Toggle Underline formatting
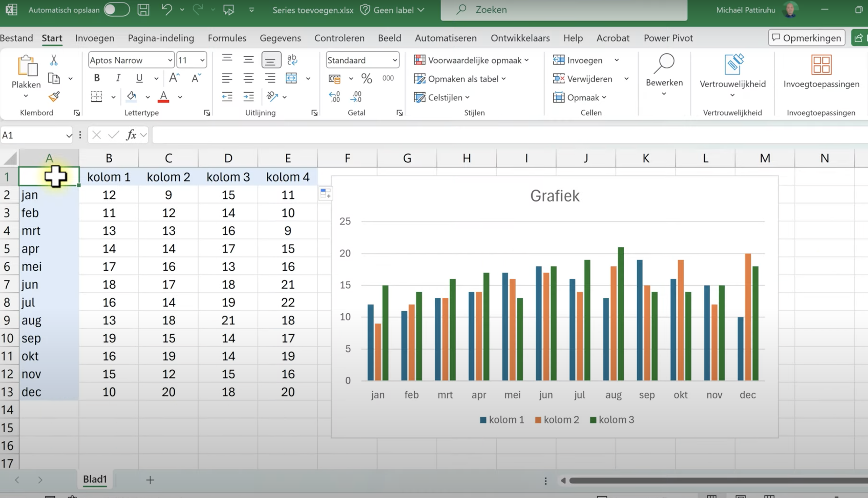868x498 pixels. 139,78
